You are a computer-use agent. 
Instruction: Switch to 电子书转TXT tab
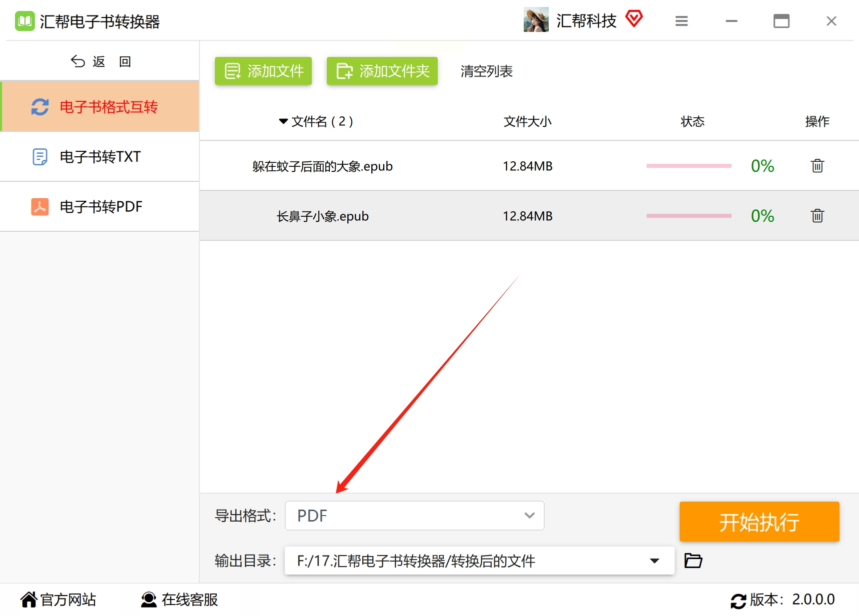pos(100,157)
